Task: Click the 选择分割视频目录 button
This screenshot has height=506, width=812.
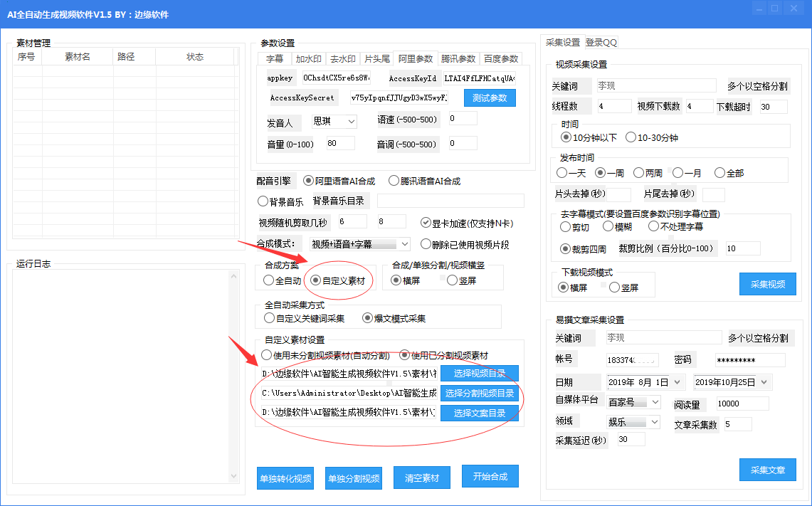Action: (480, 393)
